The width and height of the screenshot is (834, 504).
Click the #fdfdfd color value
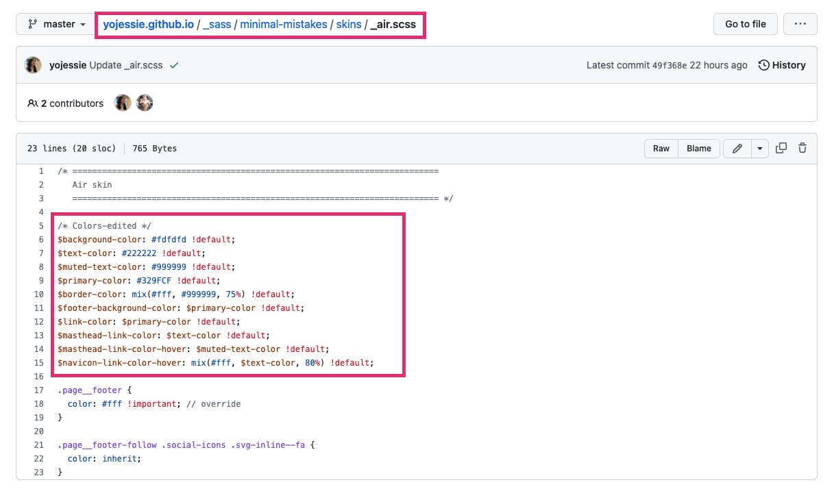pyautogui.click(x=169, y=240)
